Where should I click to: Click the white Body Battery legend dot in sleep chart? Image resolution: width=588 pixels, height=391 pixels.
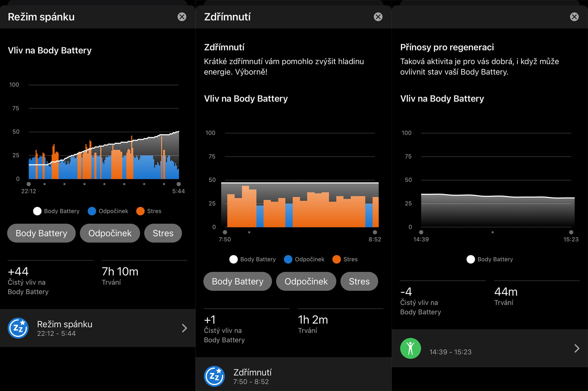tap(37, 211)
